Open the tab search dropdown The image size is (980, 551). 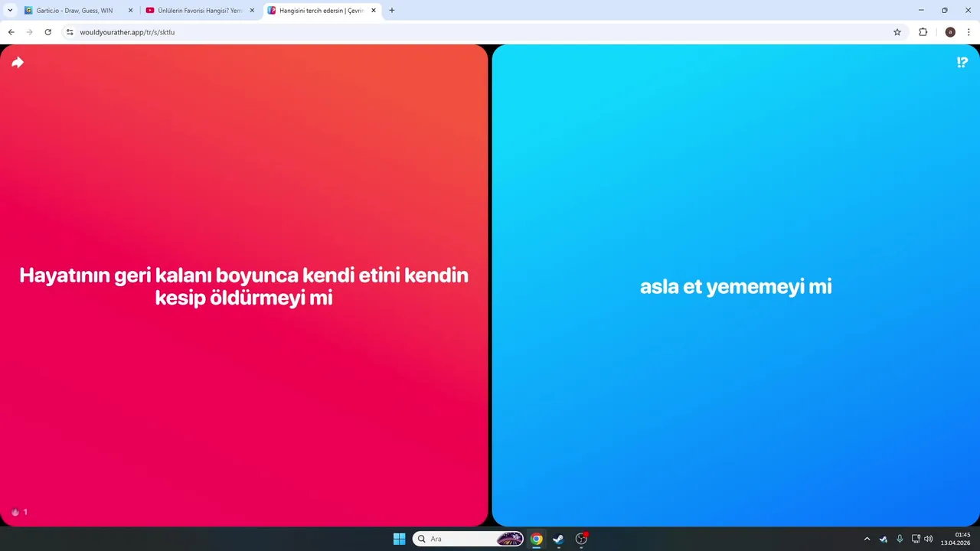coord(10,11)
